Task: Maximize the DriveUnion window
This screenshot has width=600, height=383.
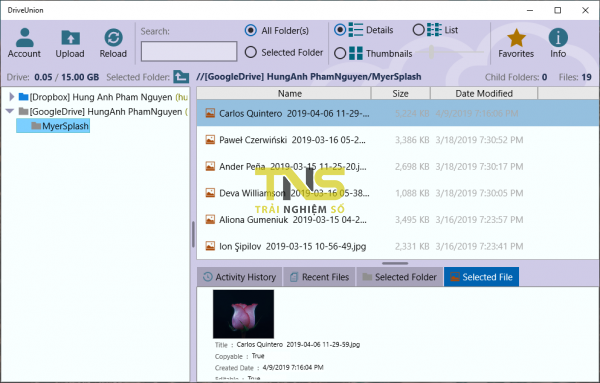Action: click(x=558, y=10)
